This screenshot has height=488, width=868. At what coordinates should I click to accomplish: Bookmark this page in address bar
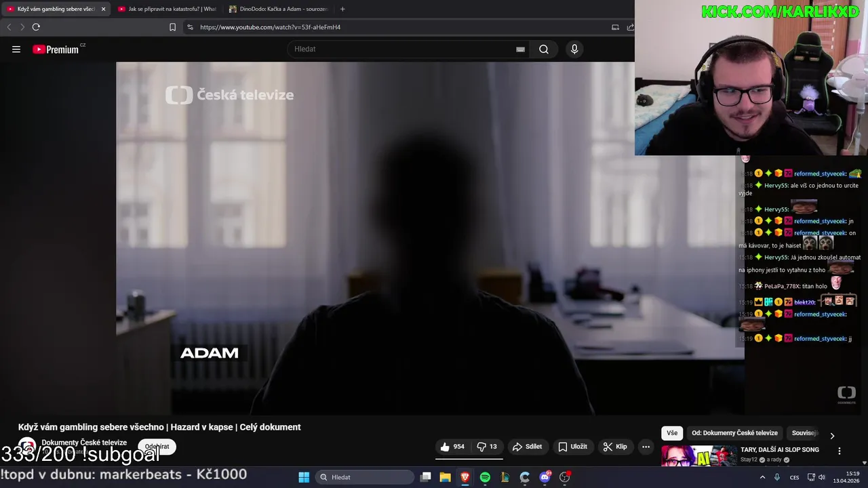click(x=172, y=27)
